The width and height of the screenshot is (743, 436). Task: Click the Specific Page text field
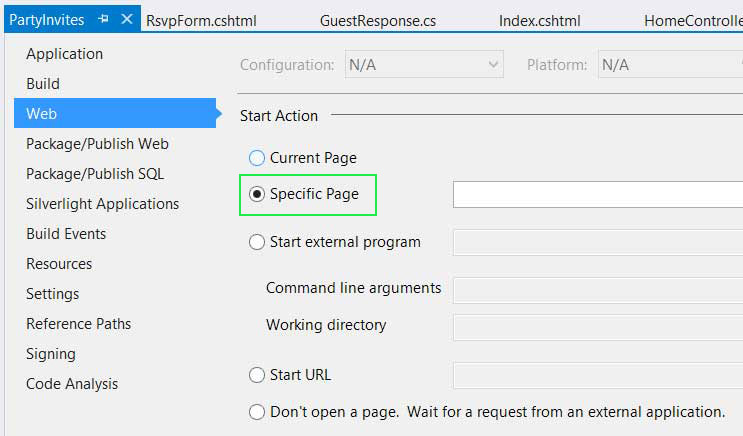point(598,194)
